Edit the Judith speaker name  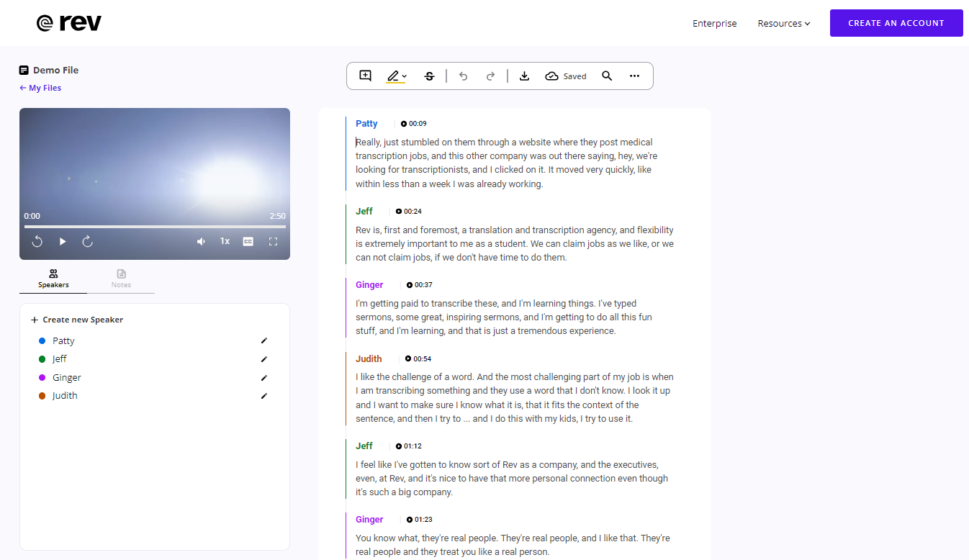click(x=264, y=396)
